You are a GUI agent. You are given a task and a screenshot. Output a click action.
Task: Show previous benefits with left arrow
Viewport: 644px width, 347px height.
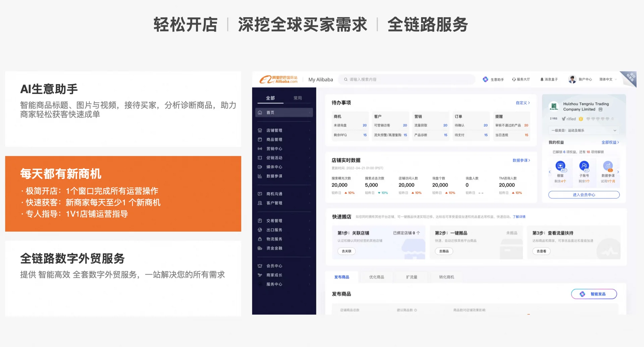coord(550,172)
